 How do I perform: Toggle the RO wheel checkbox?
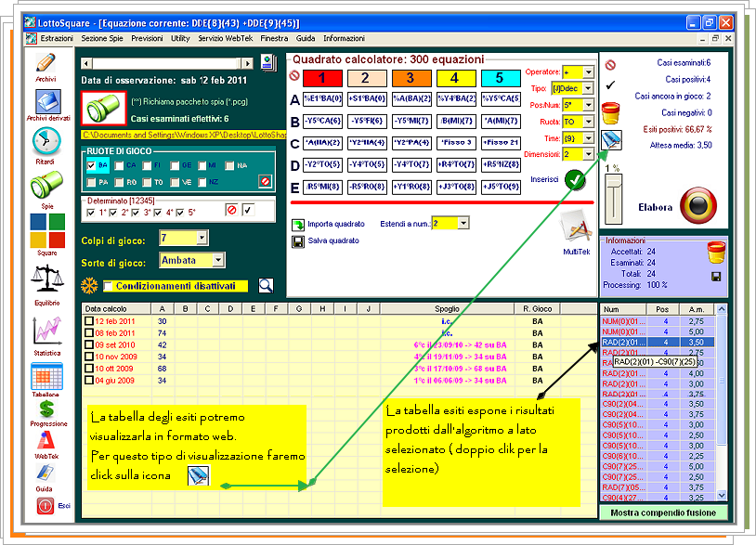click(119, 182)
